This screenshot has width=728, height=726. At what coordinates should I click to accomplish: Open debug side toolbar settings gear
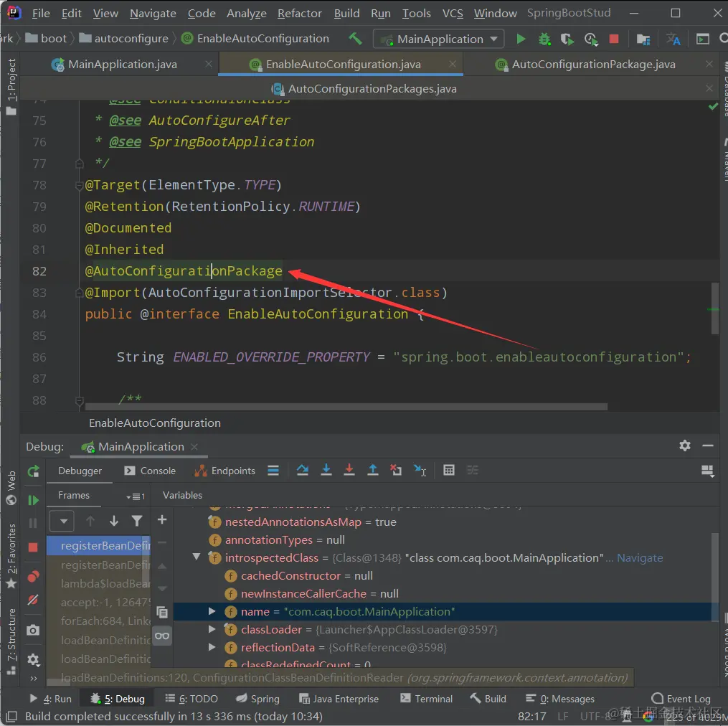(33, 659)
